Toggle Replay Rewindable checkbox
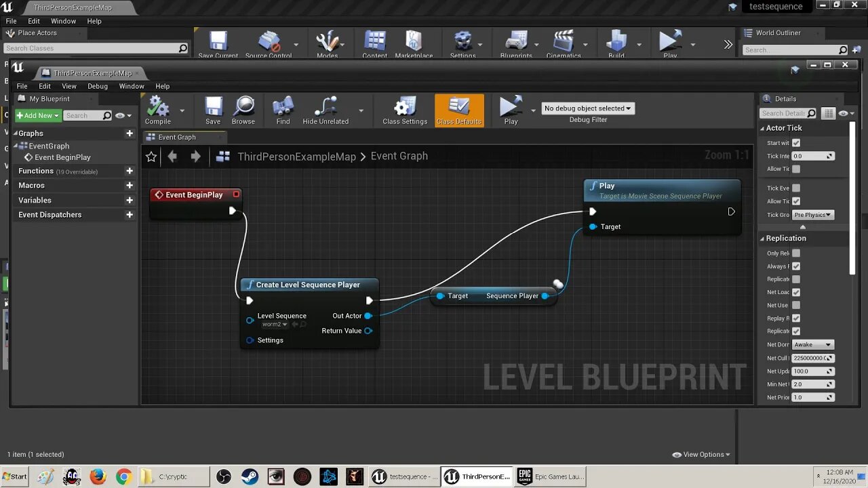The width and height of the screenshot is (868, 488). point(796,319)
